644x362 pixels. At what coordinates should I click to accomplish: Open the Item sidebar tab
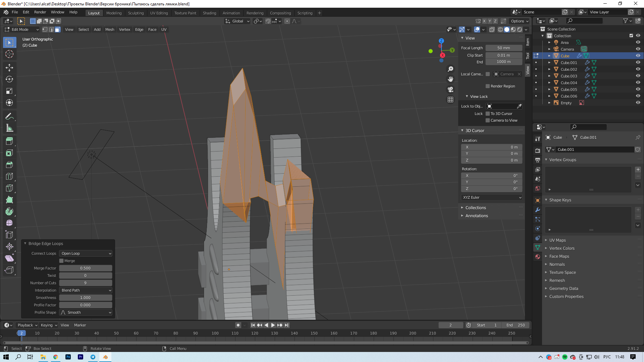click(528, 42)
